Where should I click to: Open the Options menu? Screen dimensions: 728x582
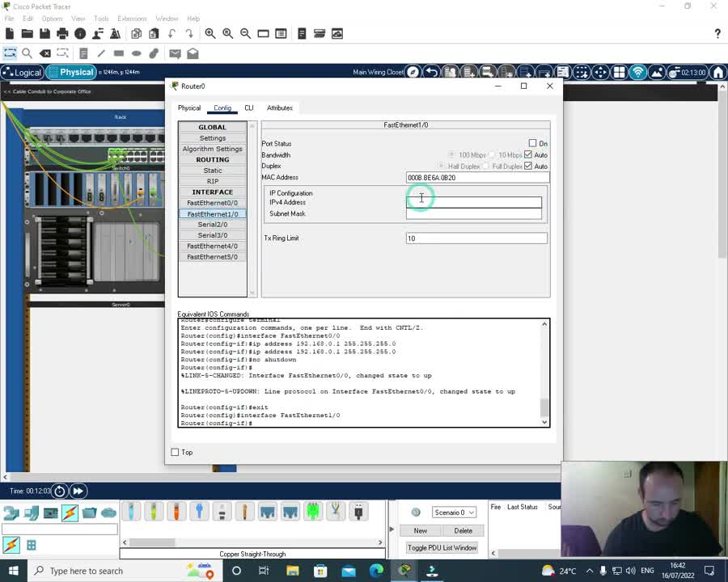[x=52, y=19]
